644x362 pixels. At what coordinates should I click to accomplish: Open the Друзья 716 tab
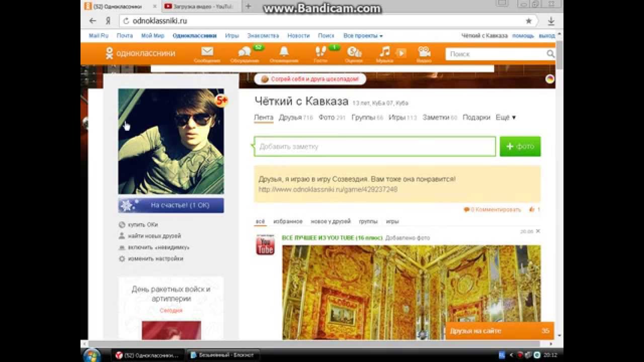296,117
